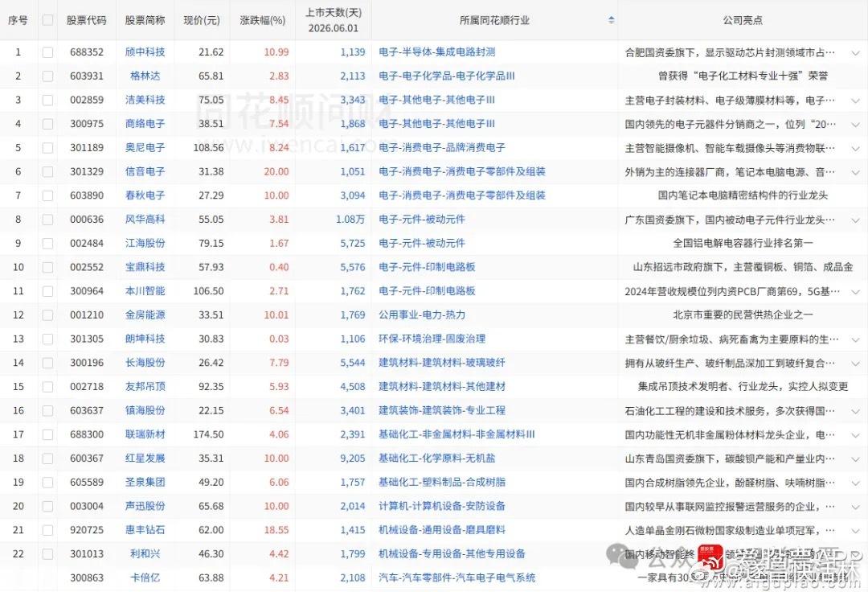Expand the 朗坤科技 highlights arrow

855,339
